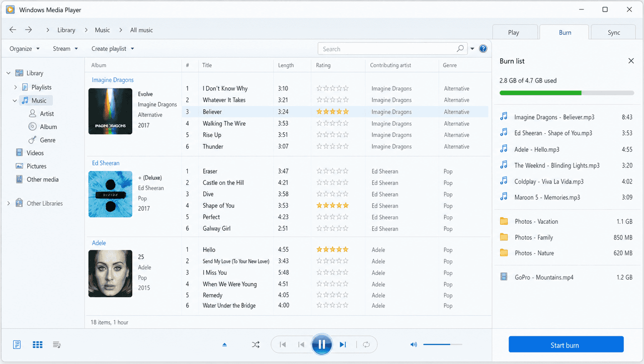Switch to the Sync tab
644x364 pixels.
click(x=614, y=33)
